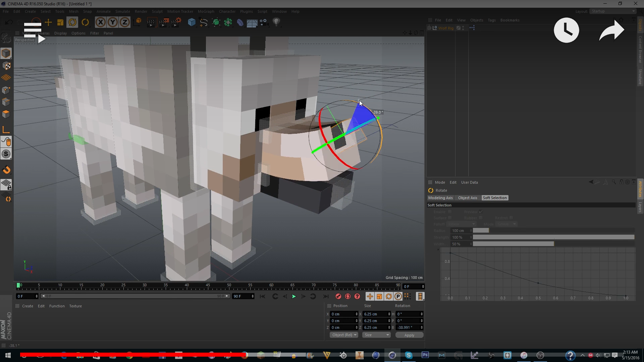Screen dimensions: 644x362
Task: Open Edit Render Settings gear clapperboard icon
Action: (x=176, y=22)
